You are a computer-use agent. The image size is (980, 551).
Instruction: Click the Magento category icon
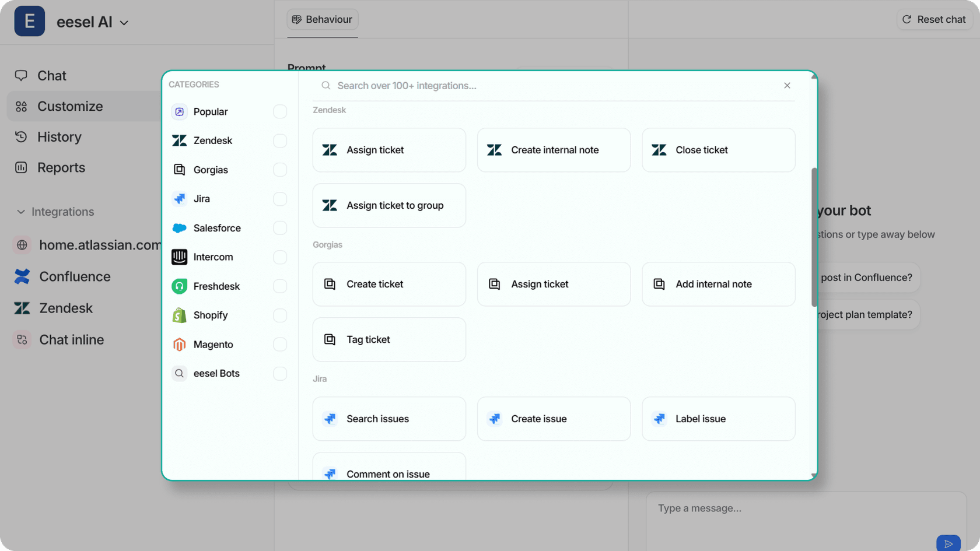(179, 345)
